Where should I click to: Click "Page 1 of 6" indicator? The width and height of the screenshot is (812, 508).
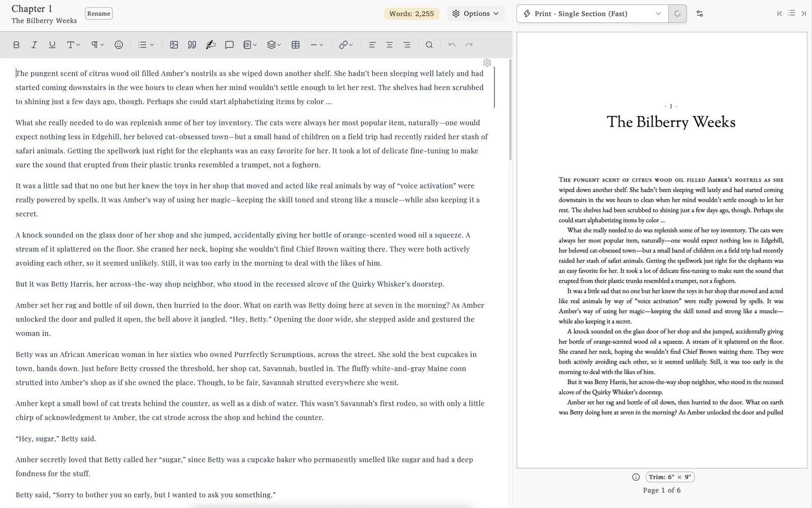(662, 490)
